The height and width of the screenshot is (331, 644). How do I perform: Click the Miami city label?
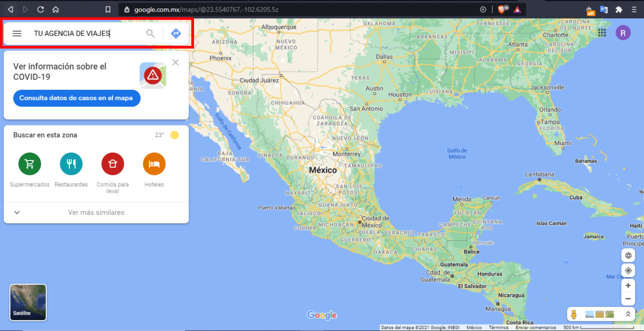pyautogui.click(x=563, y=143)
